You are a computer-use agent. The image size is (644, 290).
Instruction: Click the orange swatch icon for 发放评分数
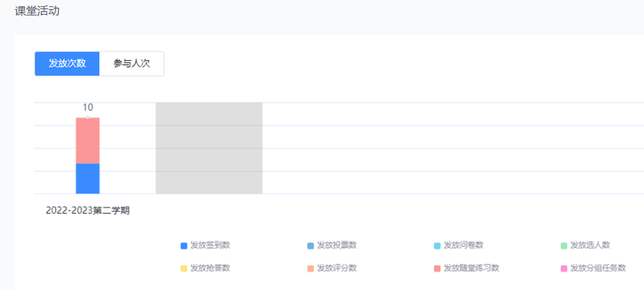[x=310, y=268]
